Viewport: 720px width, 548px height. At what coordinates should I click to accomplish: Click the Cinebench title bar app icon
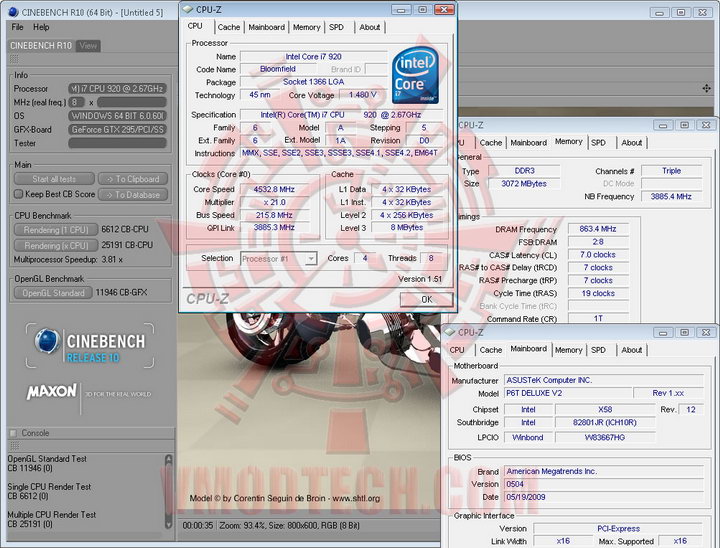(13, 12)
